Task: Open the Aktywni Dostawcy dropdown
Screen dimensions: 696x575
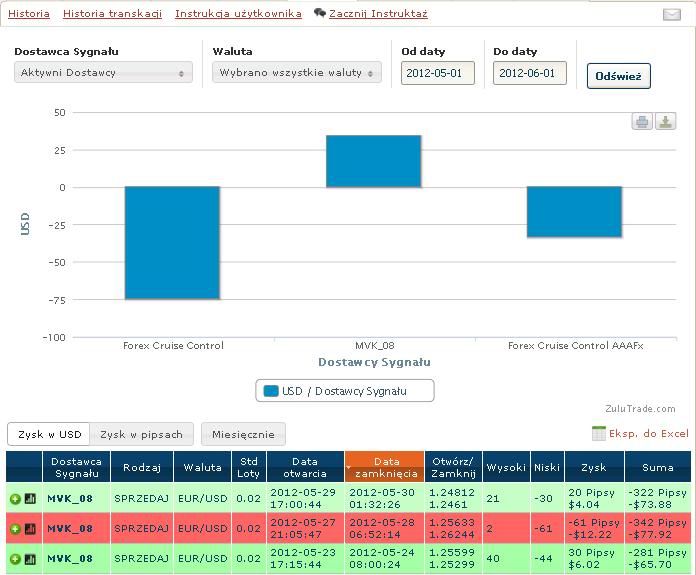Action: [103, 72]
